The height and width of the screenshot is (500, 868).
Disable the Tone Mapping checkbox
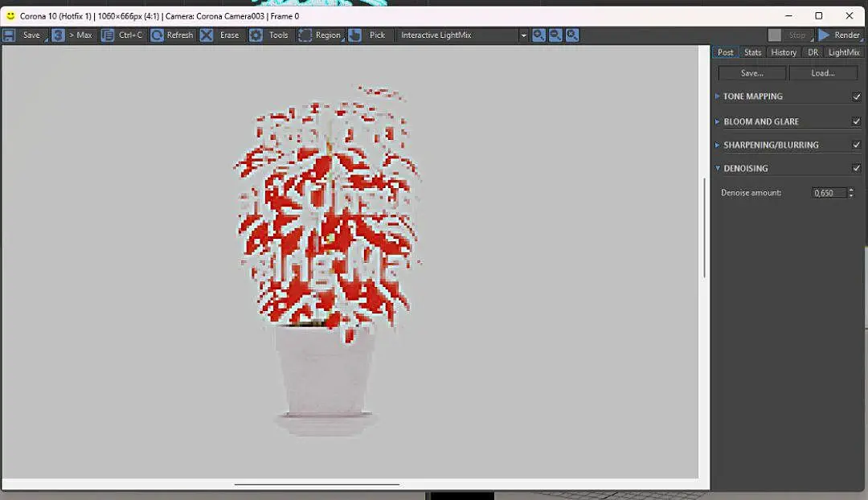pyautogui.click(x=857, y=97)
